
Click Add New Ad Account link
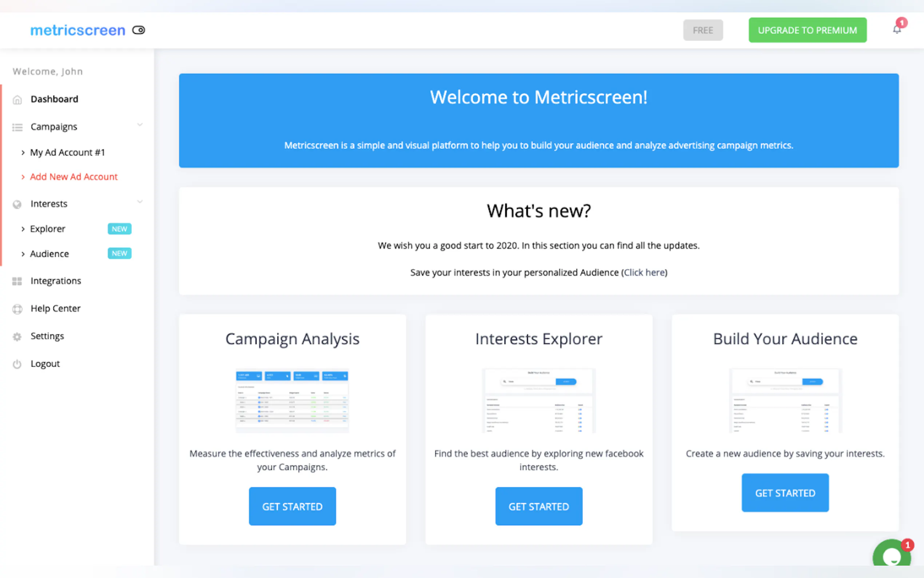tap(74, 177)
